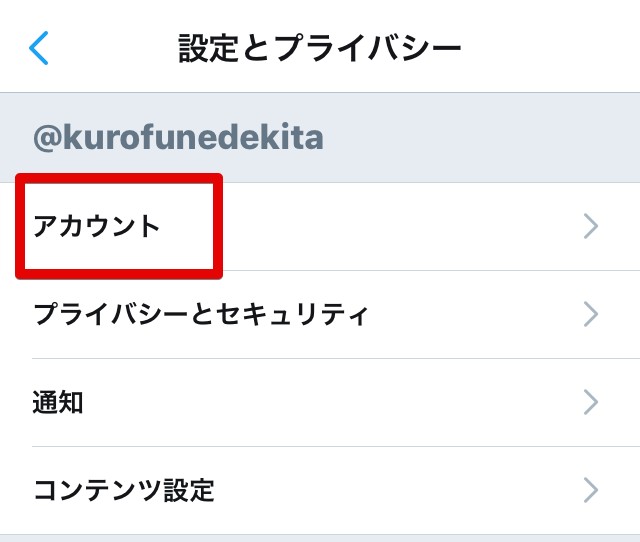
Task: Click the chevron beside プライバシーとセキュリティ
Action: point(591,315)
